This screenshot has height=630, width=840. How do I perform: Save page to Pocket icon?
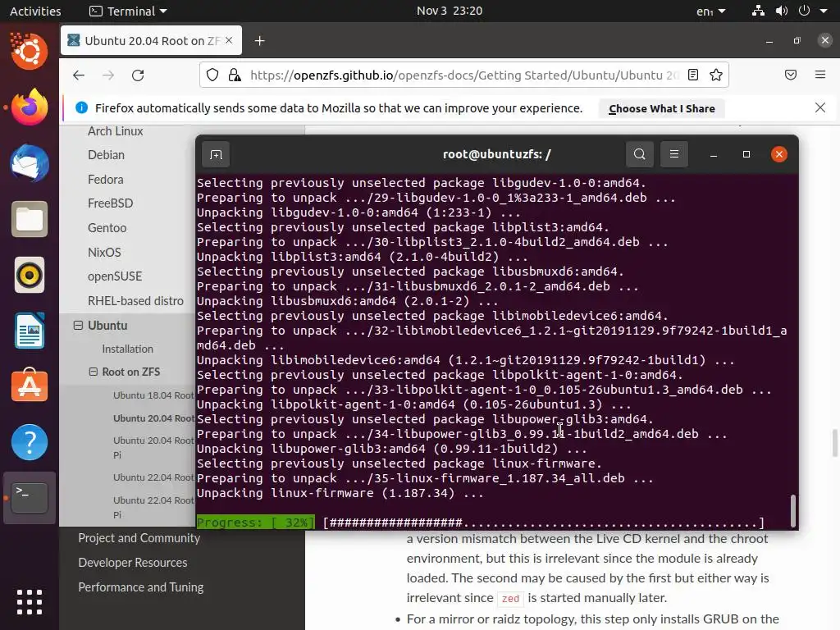coord(791,75)
